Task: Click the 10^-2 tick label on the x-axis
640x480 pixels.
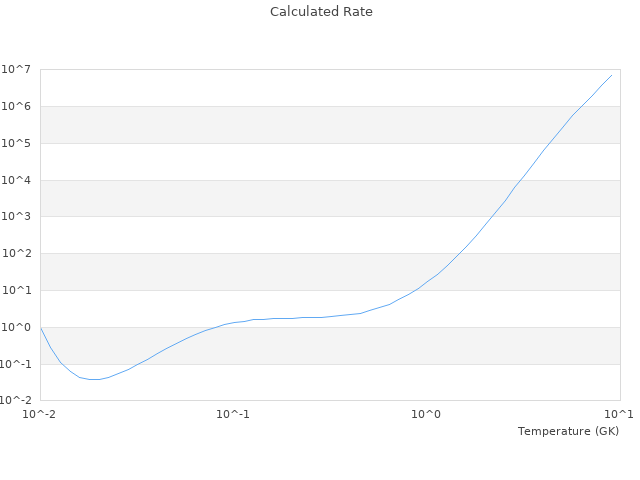Action: pyautogui.click(x=40, y=414)
